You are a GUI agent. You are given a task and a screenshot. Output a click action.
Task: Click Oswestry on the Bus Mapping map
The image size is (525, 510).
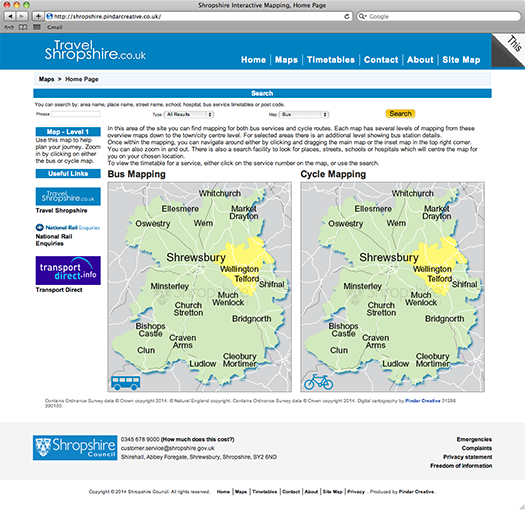[x=153, y=224]
